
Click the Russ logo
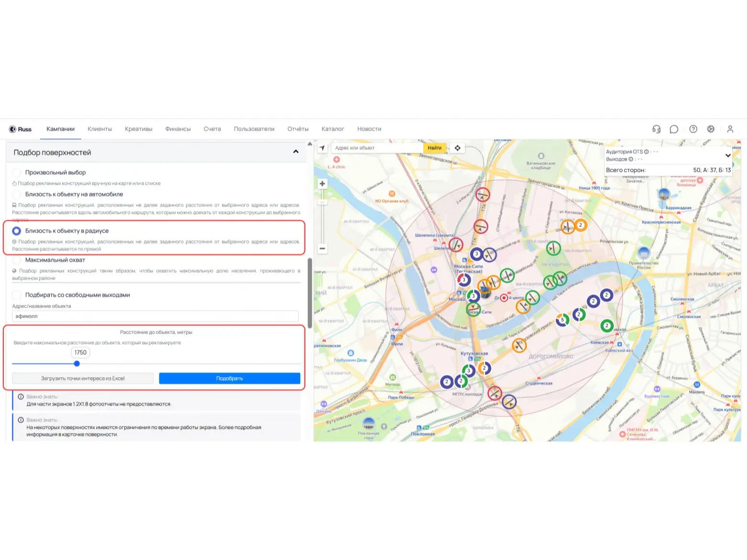20,129
